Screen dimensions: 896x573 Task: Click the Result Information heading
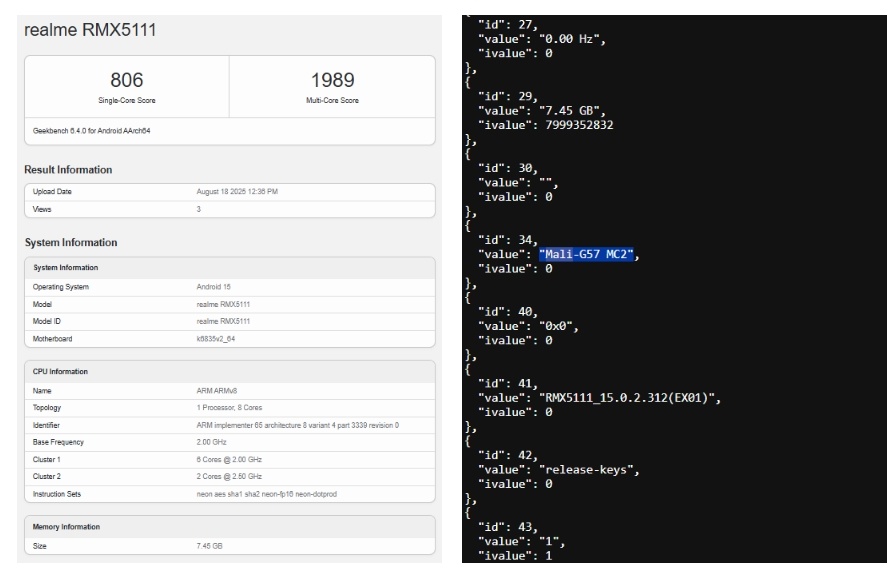click(x=68, y=170)
